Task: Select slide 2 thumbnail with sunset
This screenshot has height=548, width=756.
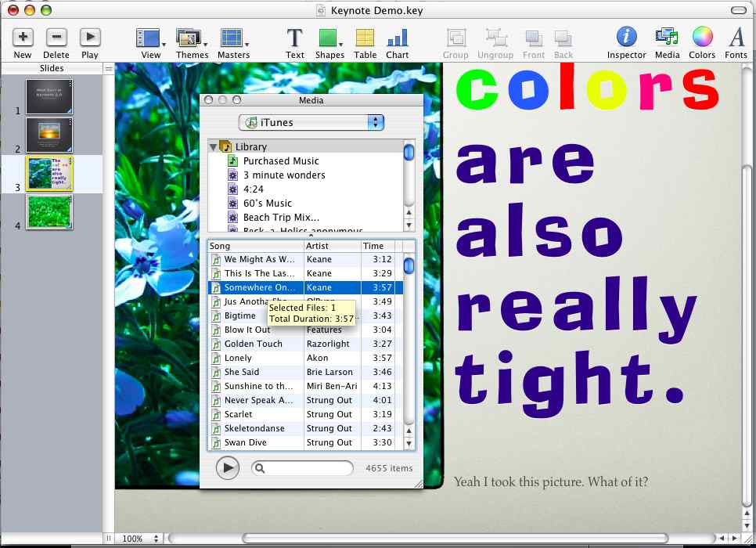Action: (49, 135)
